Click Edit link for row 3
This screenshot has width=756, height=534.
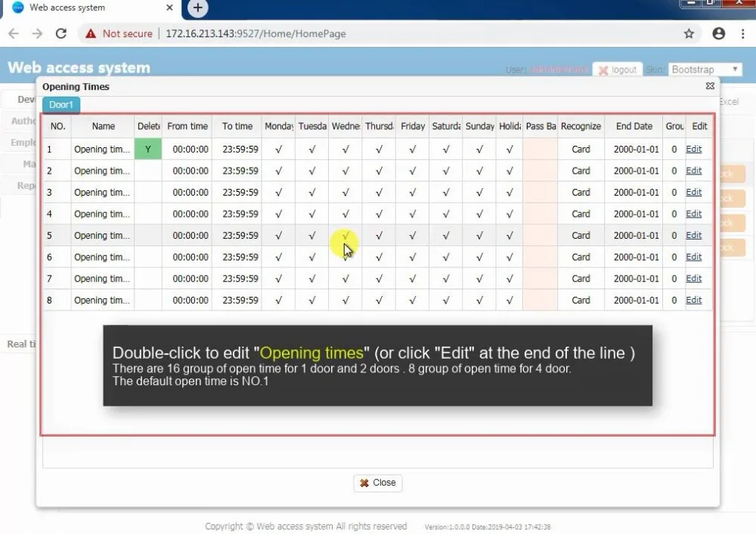(693, 192)
